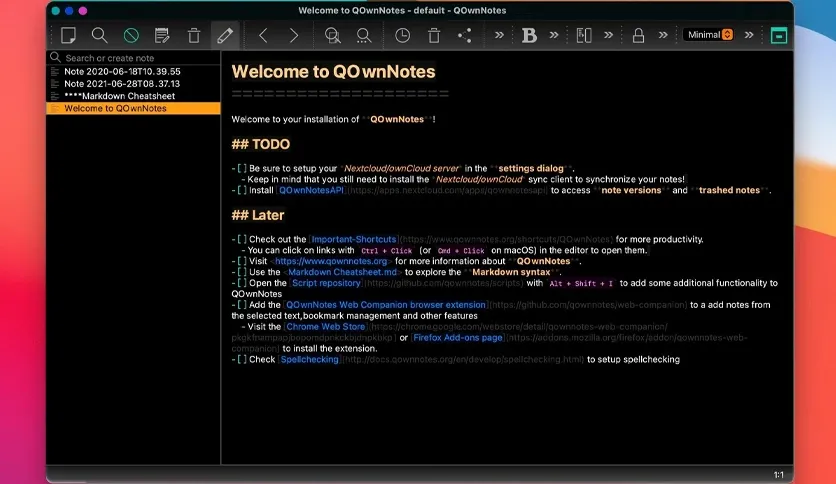
Task: Click the Ctrl + Click inline code
Action: [387, 251]
